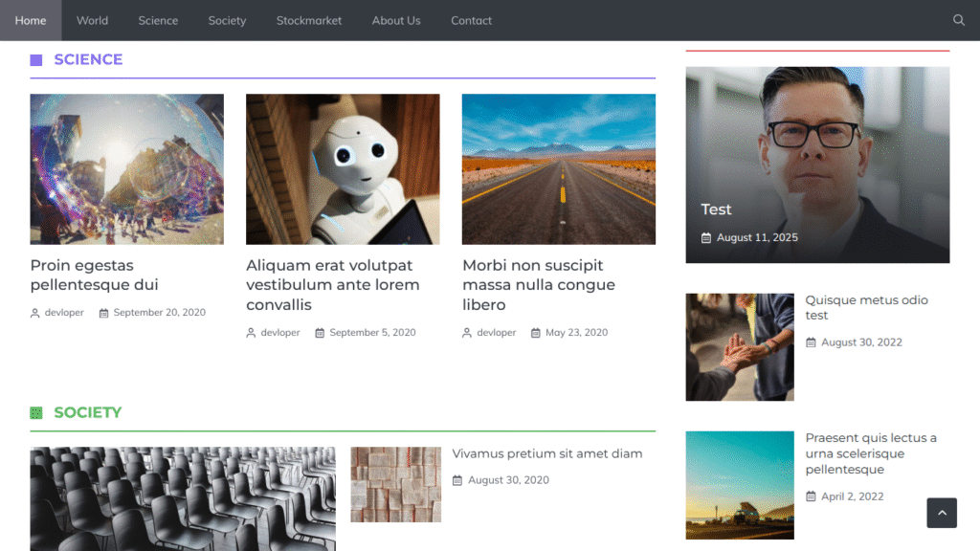Open the World menu item

(92, 20)
